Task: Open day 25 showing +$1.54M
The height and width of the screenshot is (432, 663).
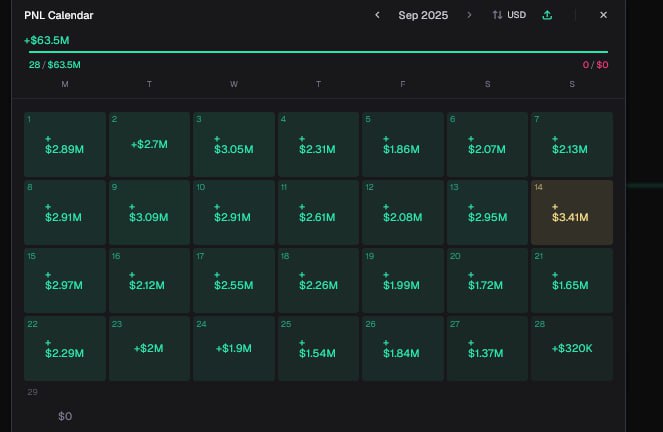Action: click(x=318, y=349)
